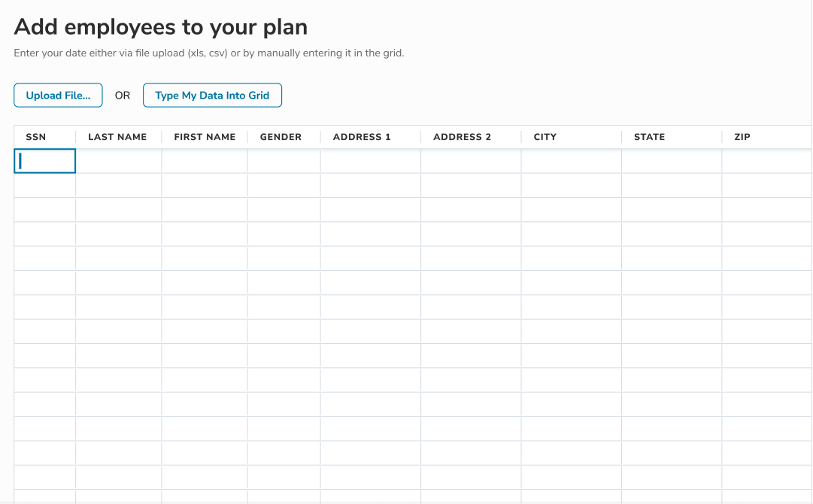813x504 pixels.
Task: Select the first-row CITY cell
Action: [572, 161]
